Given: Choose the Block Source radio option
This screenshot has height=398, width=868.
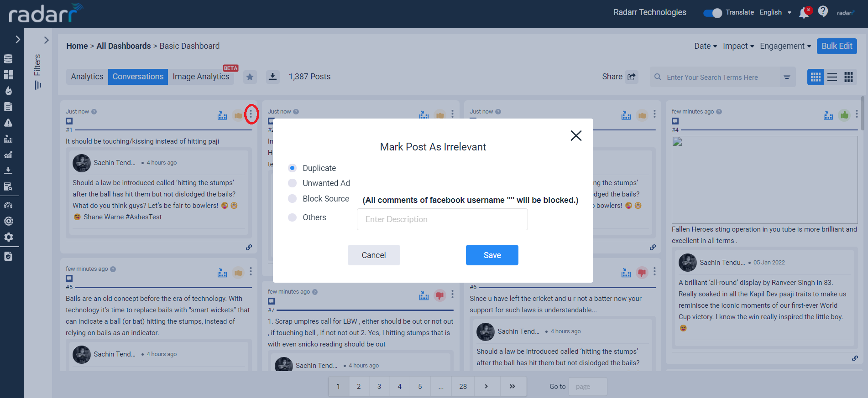Looking at the screenshot, I should pyautogui.click(x=293, y=198).
